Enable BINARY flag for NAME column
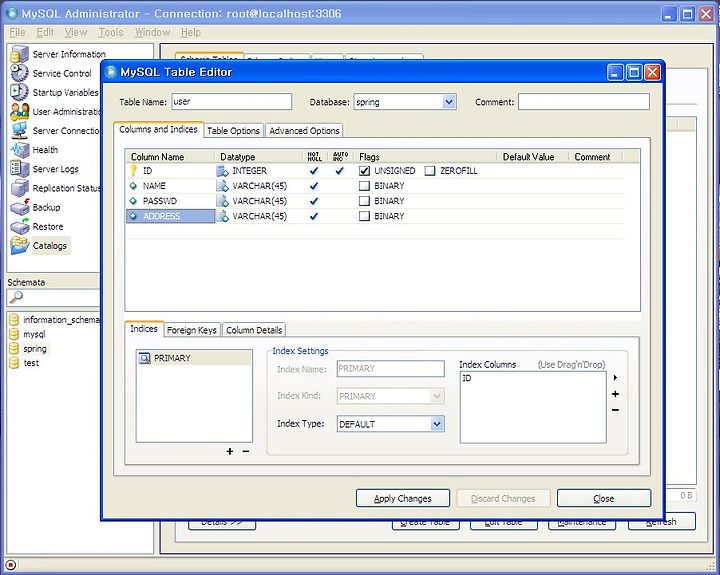The width and height of the screenshot is (720, 575). 364,186
